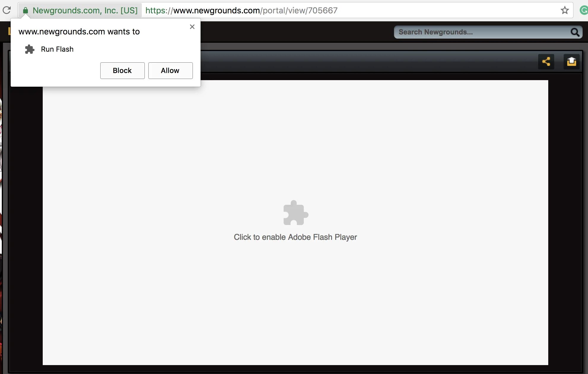Click the share icon on Newgrounds
The width and height of the screenshot is (588, 374).
[546, 61]
